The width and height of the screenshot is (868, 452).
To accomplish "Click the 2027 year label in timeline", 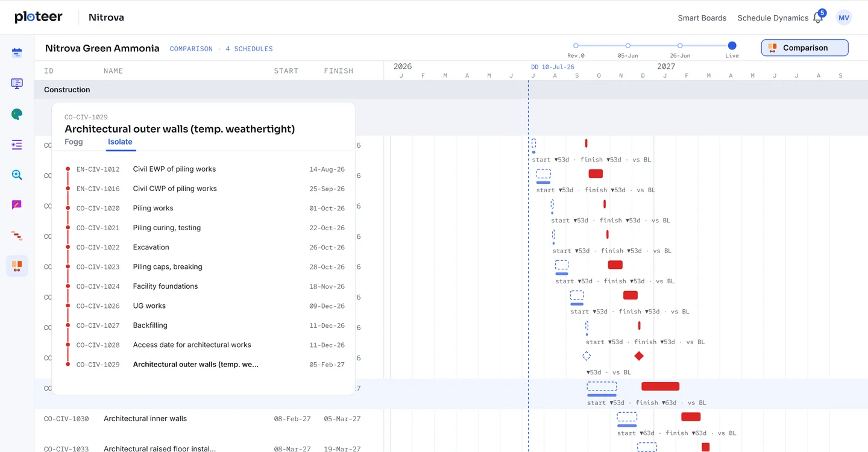I will click(x=666, y=66).
